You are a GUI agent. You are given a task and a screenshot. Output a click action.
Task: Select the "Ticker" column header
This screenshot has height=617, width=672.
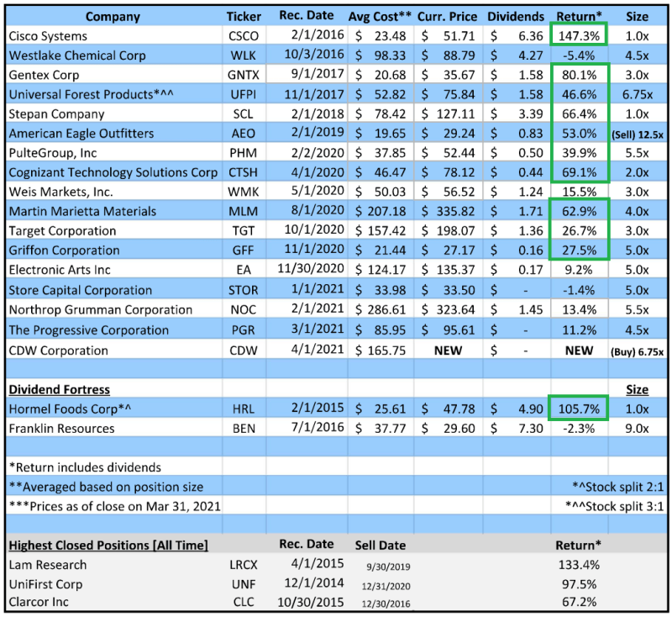pos(244,17)
